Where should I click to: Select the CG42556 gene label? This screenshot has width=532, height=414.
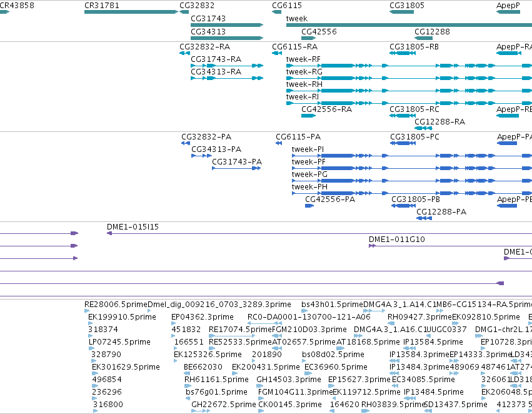tap(319, 31)
